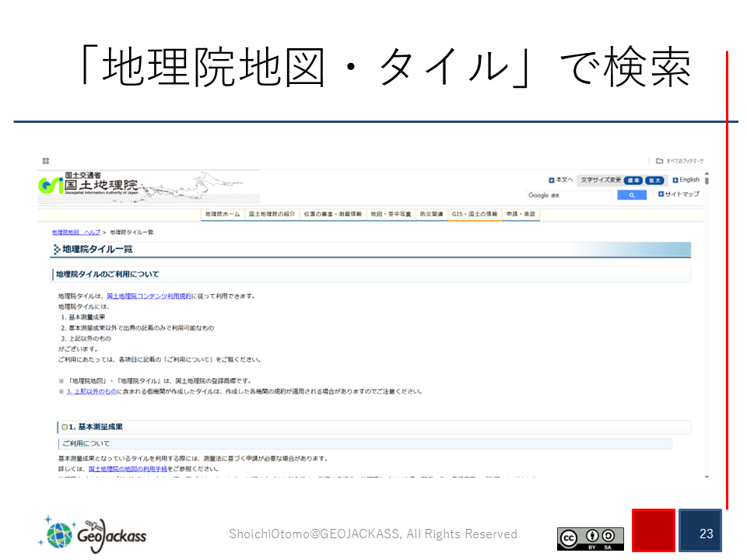Open the サイトマップ link
747x560 pixels.
point(679,194)
